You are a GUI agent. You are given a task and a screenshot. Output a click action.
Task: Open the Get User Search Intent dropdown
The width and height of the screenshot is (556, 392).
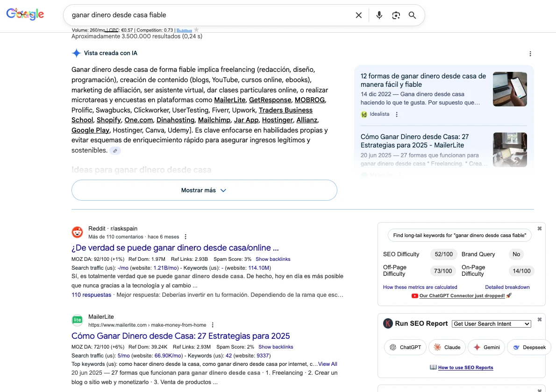click(491, 324)
